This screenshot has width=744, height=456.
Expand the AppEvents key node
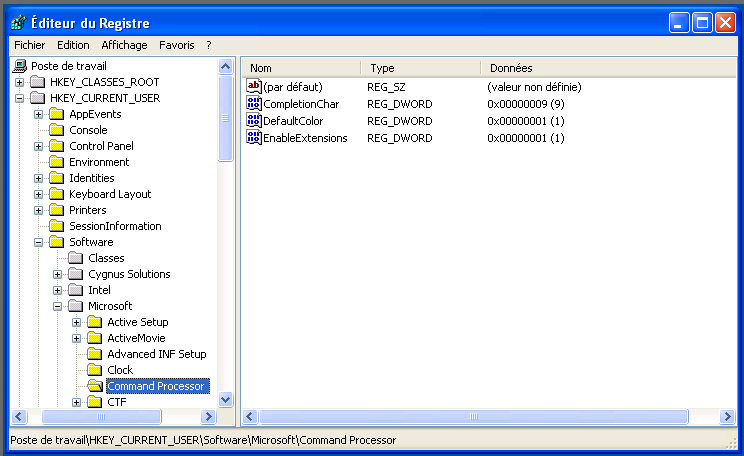38,114
